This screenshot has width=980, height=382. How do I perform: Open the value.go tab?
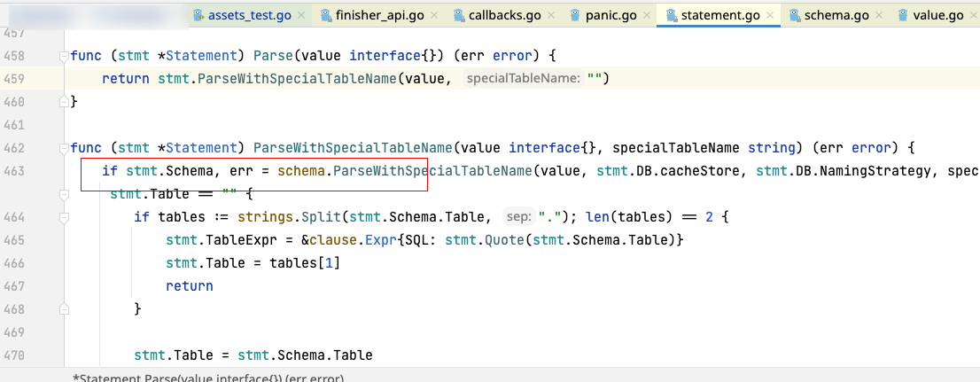[938, 16]
